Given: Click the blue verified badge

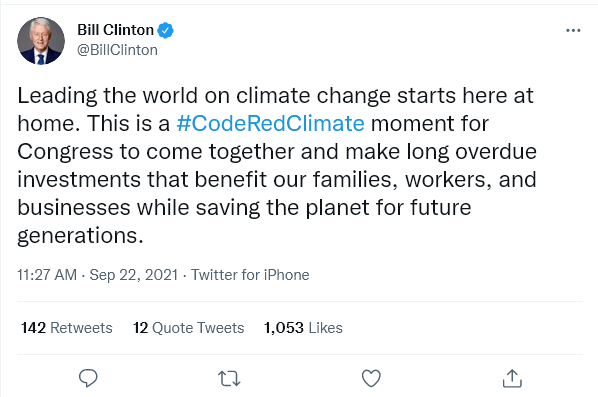Looking at the screenshot, I should tap(166, 31).
